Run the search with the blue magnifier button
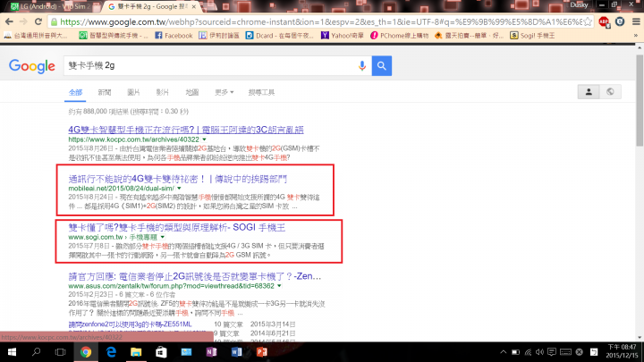Image resolution: width=644 pixels, height=362 pixels. [x=382, y=65]
